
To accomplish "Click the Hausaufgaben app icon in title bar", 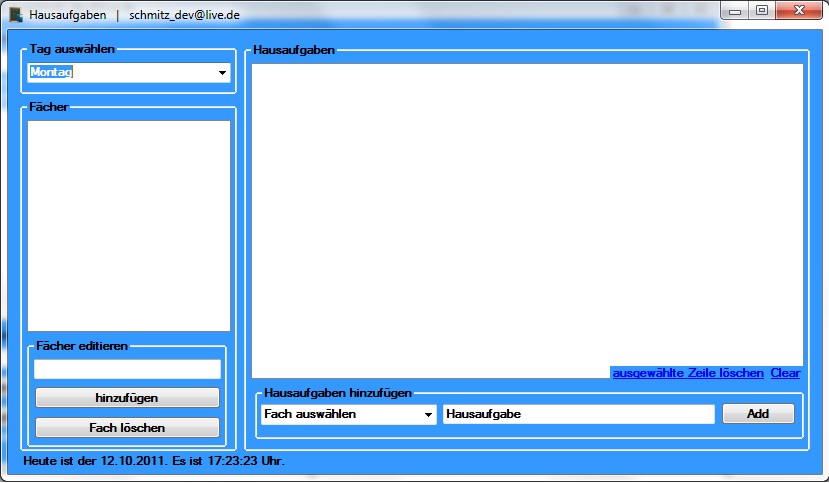I will click(x=16, y=16).
